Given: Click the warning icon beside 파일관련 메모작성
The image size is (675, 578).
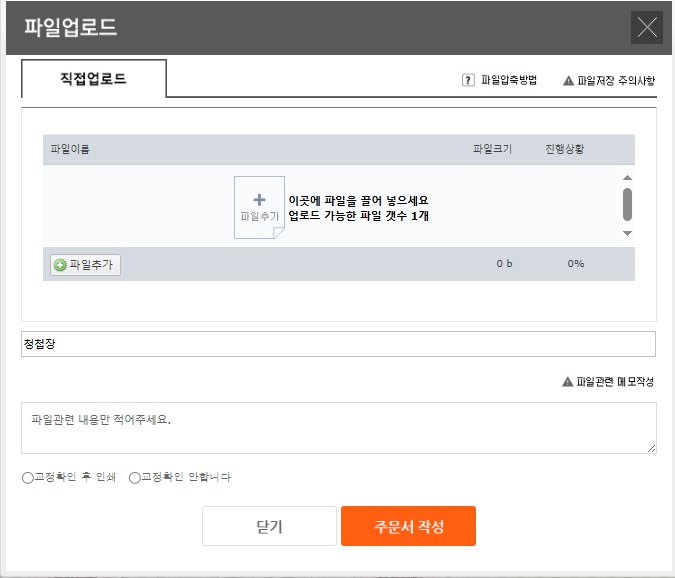Looking at the screenshot, I should 567,381.
